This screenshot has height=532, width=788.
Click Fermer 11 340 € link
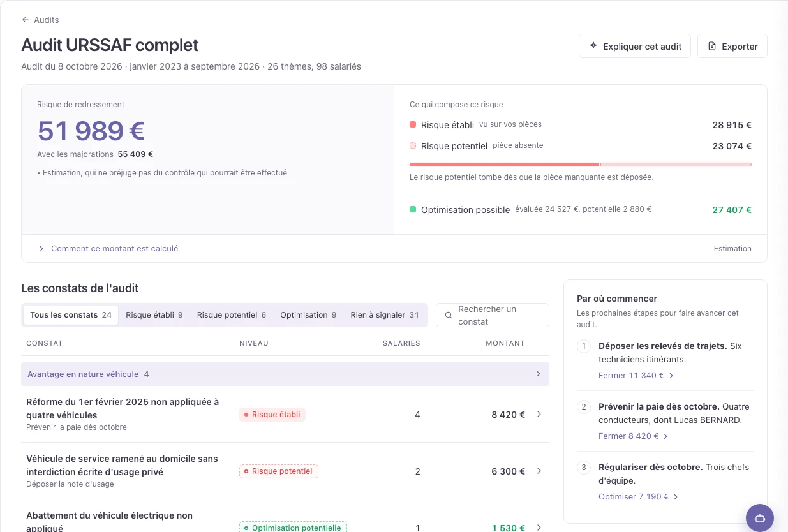click(636, 376)
